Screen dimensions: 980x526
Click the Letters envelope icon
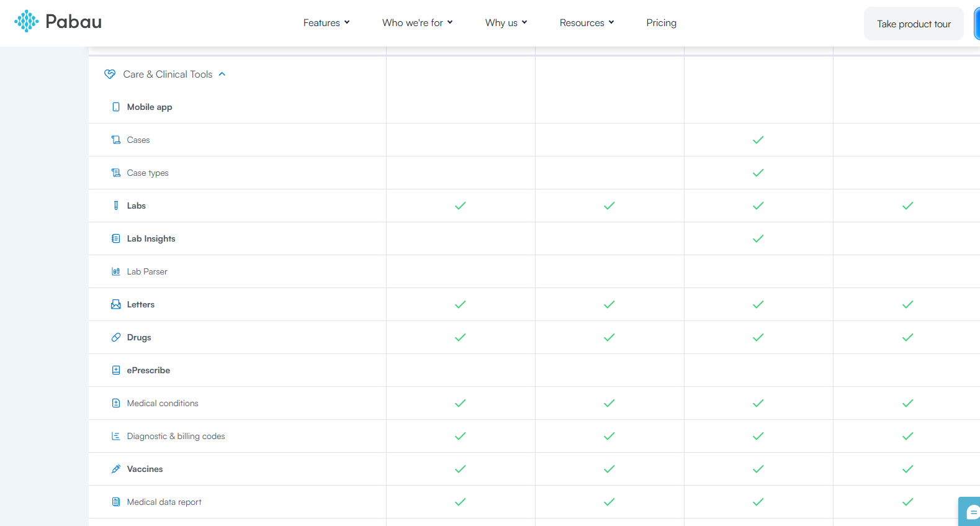pyautogui.click(x=116, y=304)
